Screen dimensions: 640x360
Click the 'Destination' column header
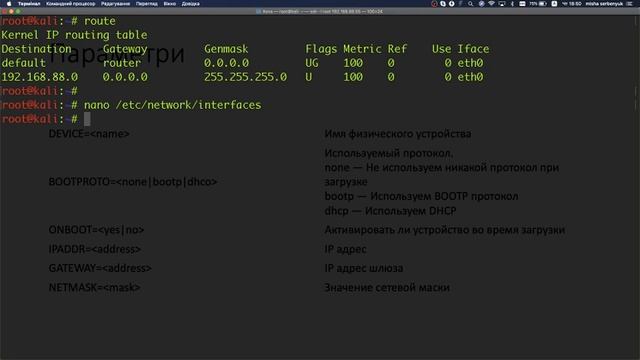click(x=36, y=49)
